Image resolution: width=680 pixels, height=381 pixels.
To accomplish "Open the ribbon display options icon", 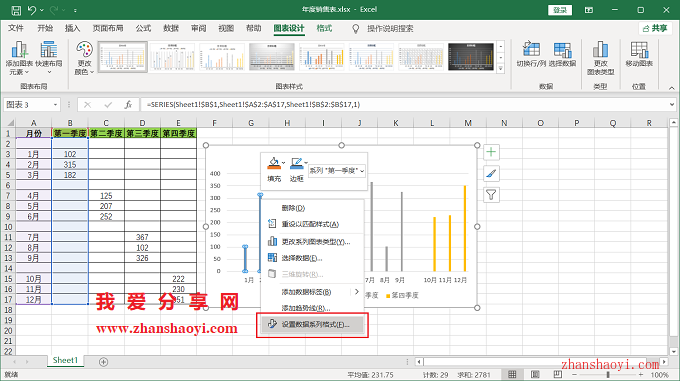I will click(x=589, y=10).
